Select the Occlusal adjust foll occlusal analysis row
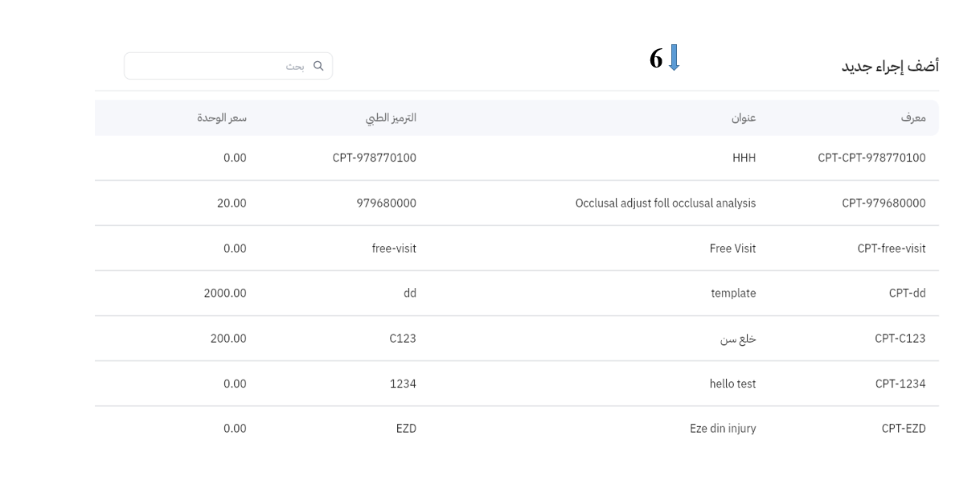 click(x=665, y=203)
